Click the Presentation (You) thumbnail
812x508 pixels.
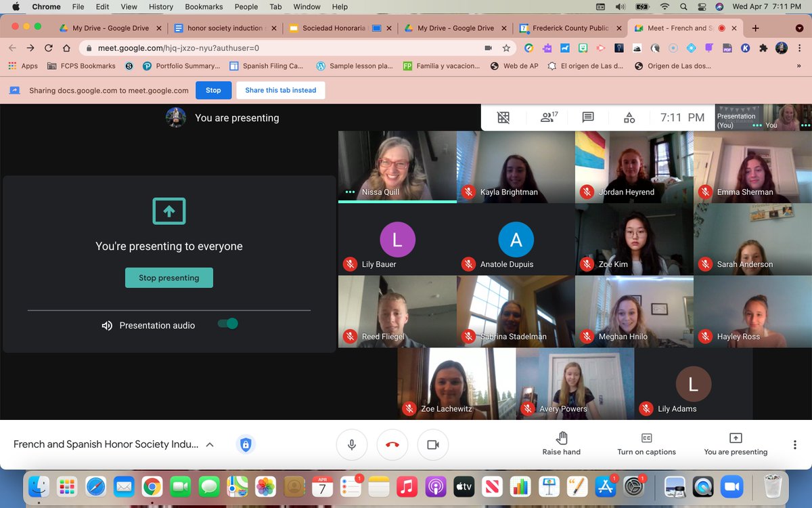740,117
